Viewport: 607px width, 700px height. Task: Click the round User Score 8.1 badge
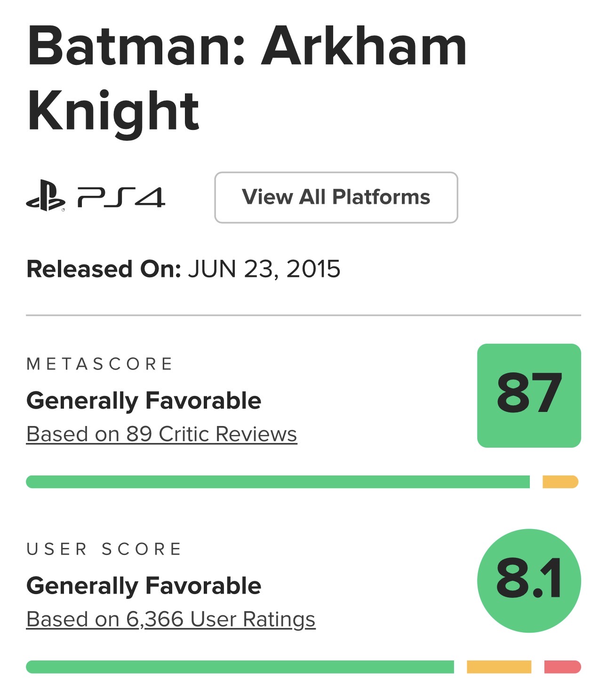[x=529, y=580]
